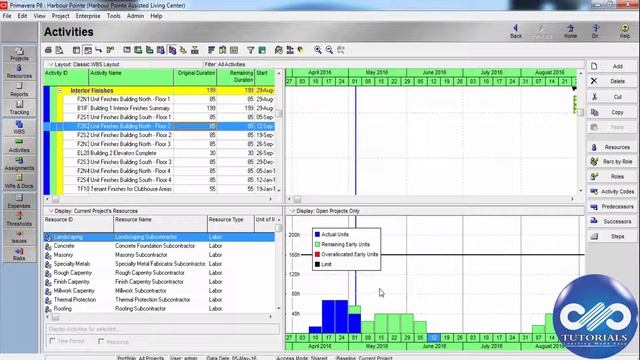This screenshot has width=640, height=360.
Task: Click the Activity Name column header
Action: (x=131, y=77)
